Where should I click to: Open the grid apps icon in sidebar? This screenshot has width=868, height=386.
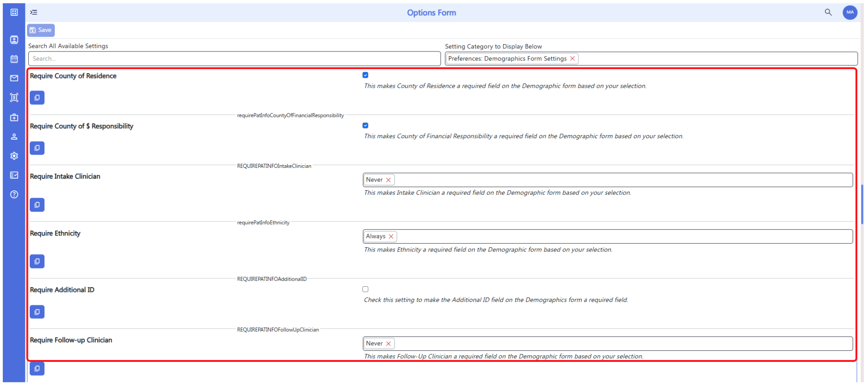click(14, 13)
